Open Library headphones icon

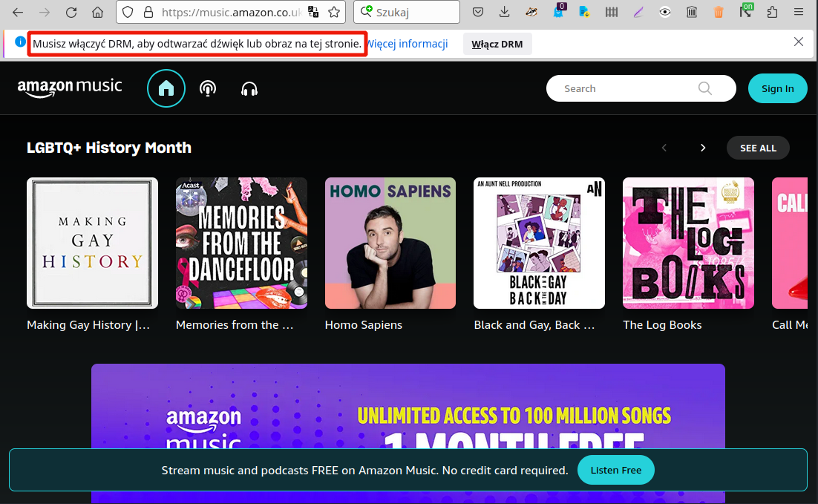coord(249,89)
